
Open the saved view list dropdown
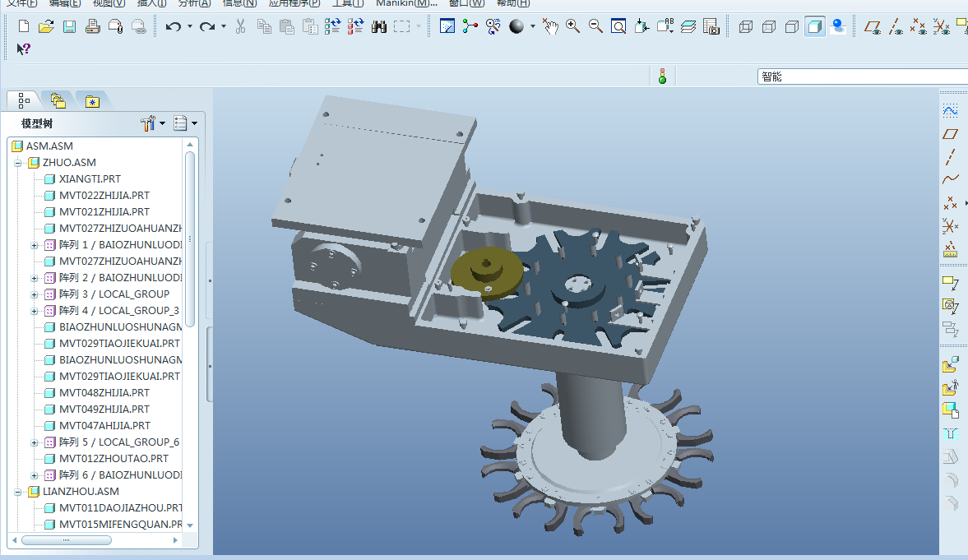point(665,26)
